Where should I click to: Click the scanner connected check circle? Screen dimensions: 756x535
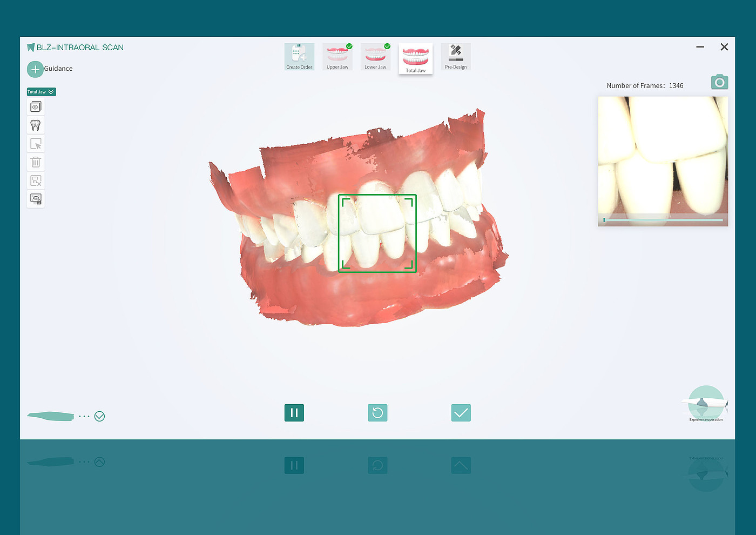pos(99,416)
